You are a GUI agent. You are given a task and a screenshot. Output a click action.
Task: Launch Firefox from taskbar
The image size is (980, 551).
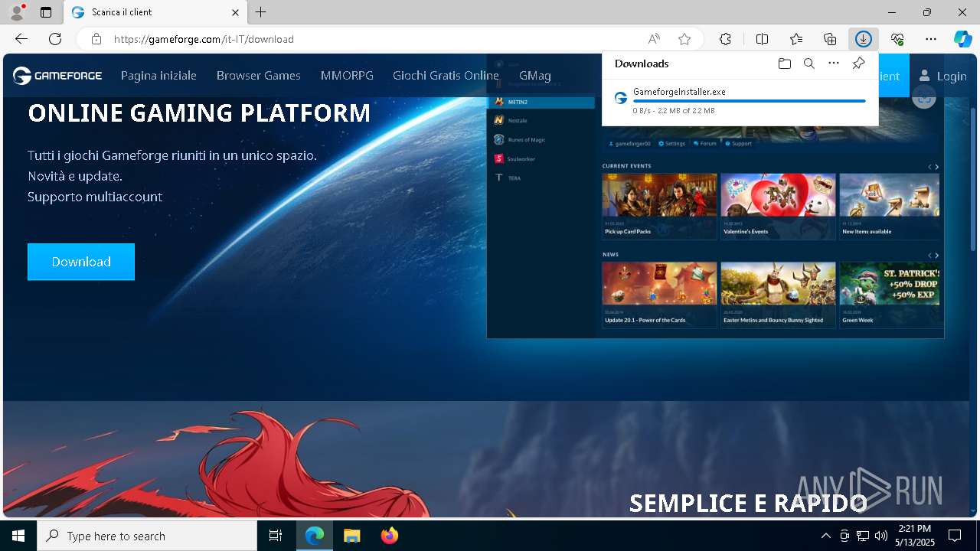389,536
